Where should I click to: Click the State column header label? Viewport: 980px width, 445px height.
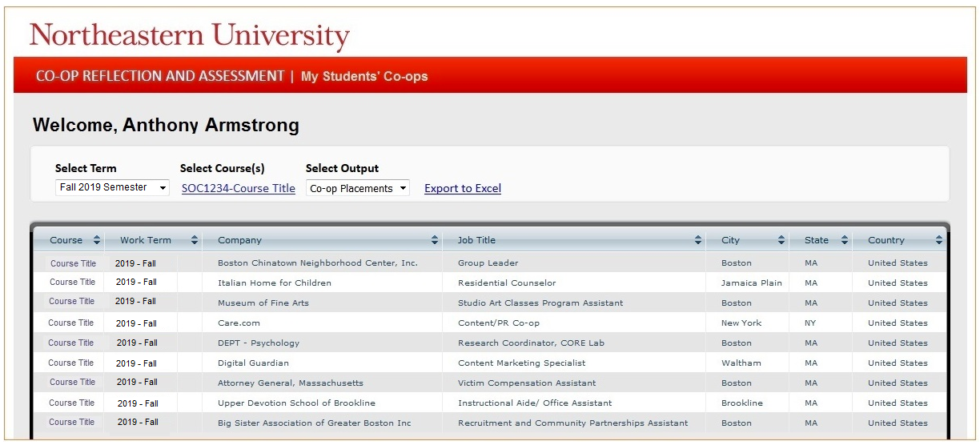pos(817,240)
